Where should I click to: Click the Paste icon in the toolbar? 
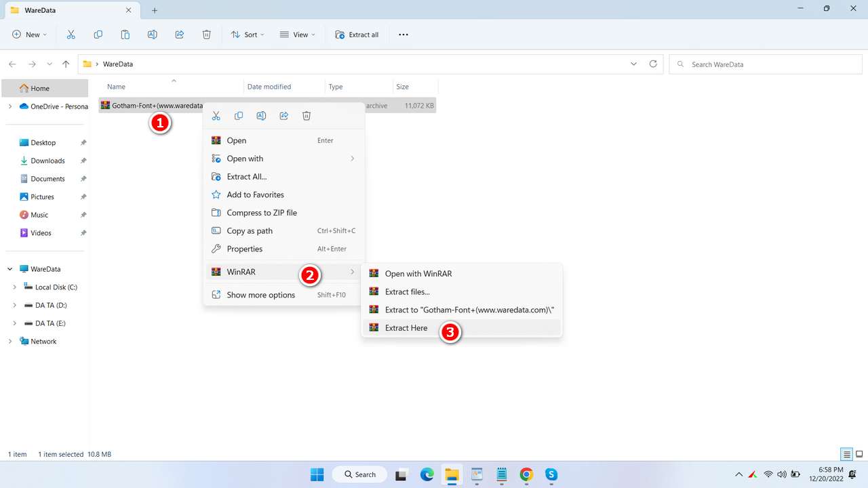pyautogui.click(x=125, y=35)
